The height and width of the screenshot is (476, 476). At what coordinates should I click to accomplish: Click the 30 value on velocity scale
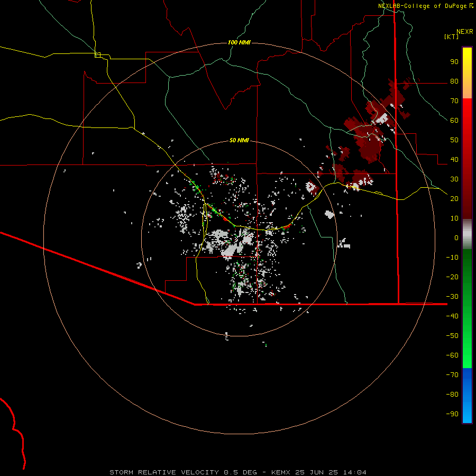(454, 179)
